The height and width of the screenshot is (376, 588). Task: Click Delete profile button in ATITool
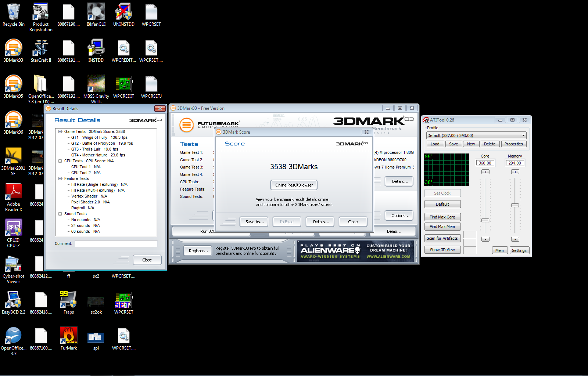click(x=490, y=144)
